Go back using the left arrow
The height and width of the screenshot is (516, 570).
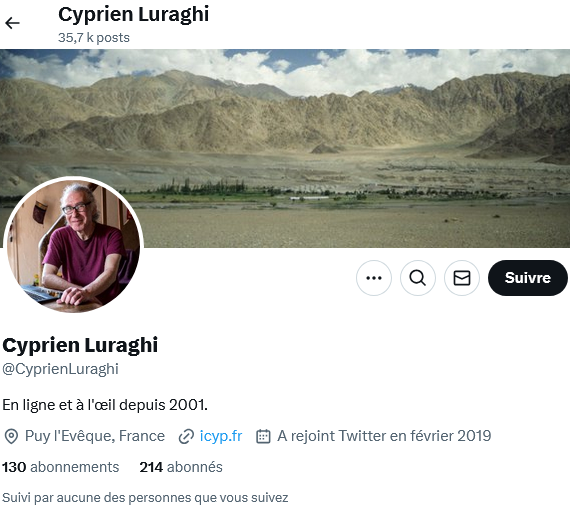[x=12, y=23]
